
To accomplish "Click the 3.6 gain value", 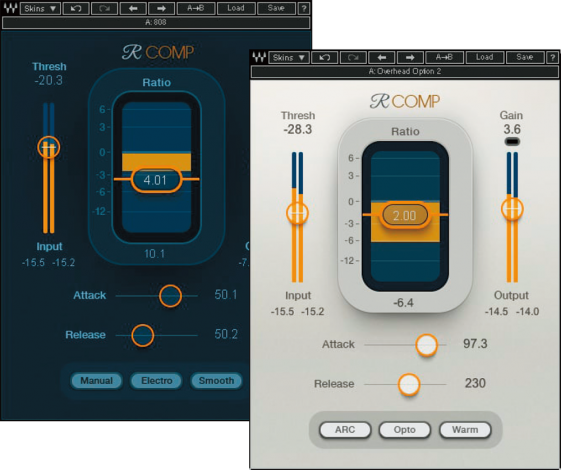I will point(512,129).
